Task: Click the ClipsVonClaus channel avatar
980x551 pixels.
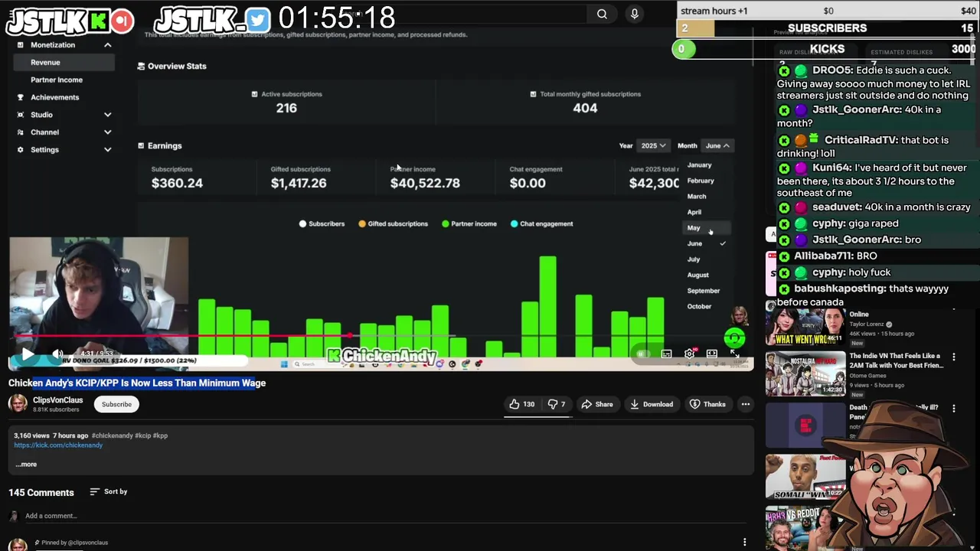Action: pyautogui.click(x=18, y=404)
